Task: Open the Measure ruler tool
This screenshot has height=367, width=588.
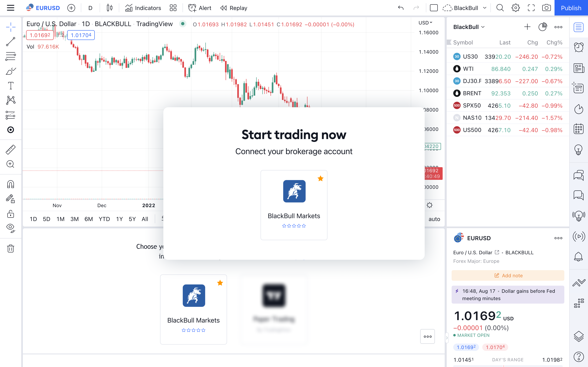Action: (10, 149)
